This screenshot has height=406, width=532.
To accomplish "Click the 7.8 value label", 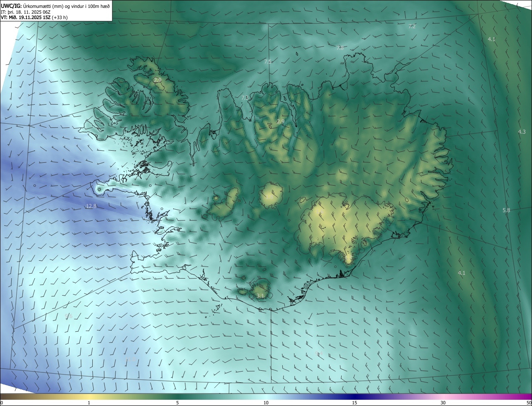I will click(x=340, y=48).
